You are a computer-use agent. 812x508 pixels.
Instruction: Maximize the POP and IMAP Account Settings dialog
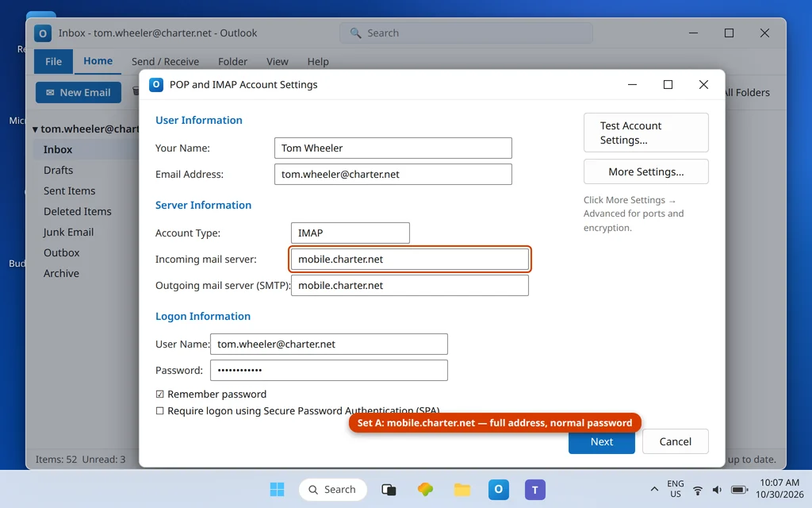668,84
